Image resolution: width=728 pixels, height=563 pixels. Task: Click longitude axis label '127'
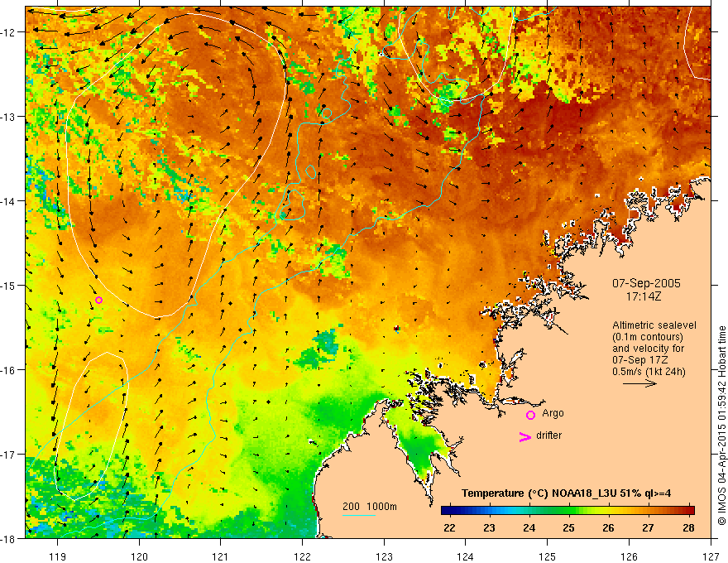click(711, 556)
